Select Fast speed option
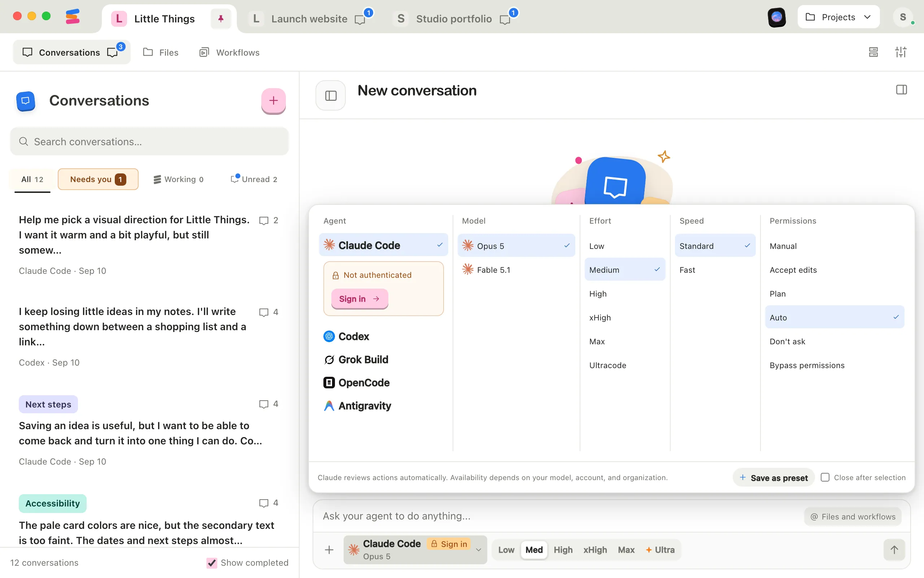This screenshot has width=924, height=578. [715, 270]
